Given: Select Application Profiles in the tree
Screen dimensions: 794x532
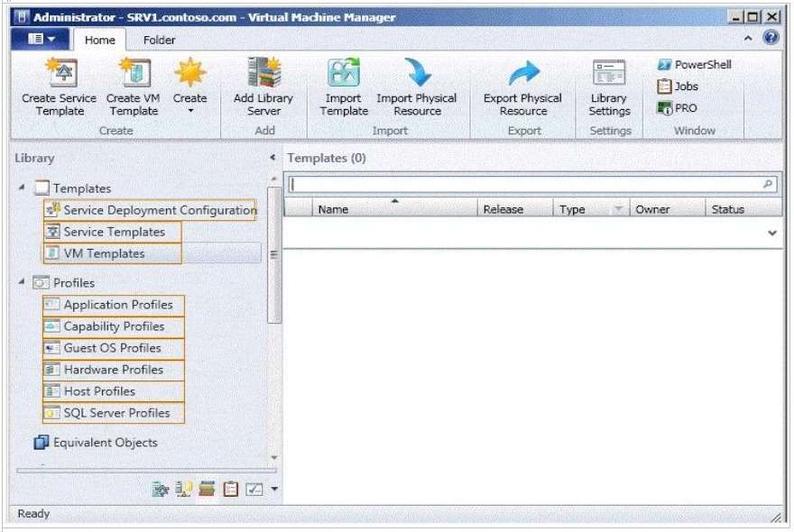Looking at the screenshot, I should (x=114, y=305).
